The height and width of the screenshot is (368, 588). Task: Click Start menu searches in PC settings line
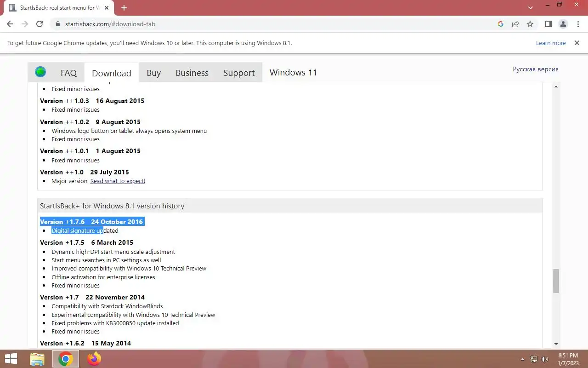[106, 260]
